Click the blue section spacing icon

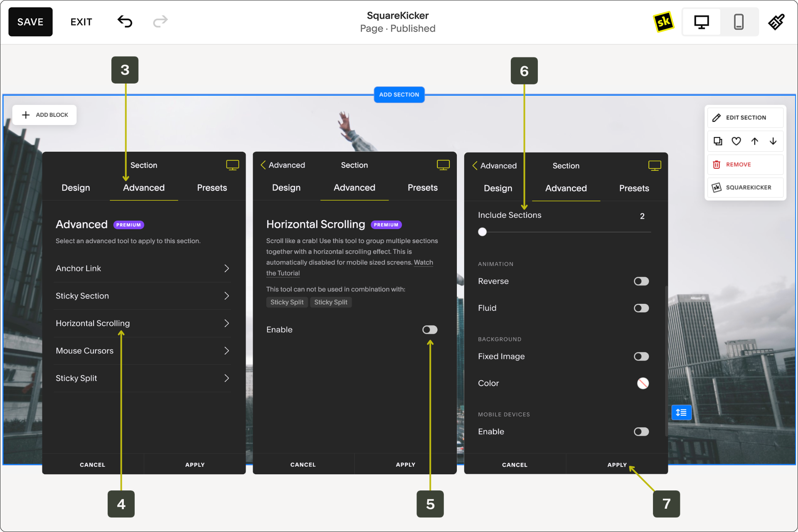[681, 412]
